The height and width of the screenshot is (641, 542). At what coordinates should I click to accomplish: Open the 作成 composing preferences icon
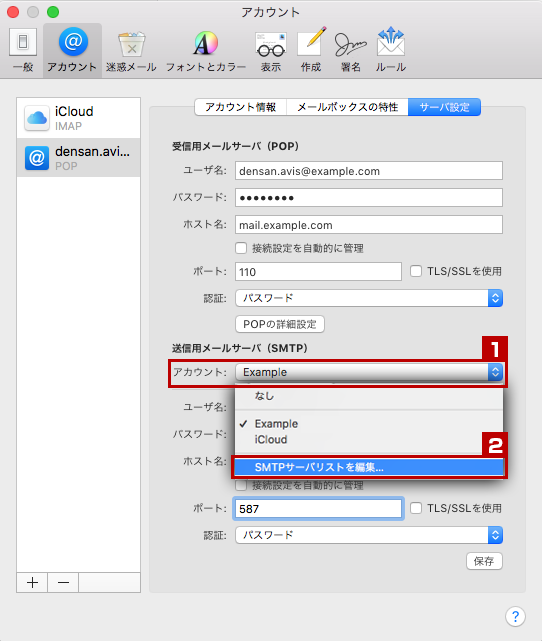click(311, 51)
